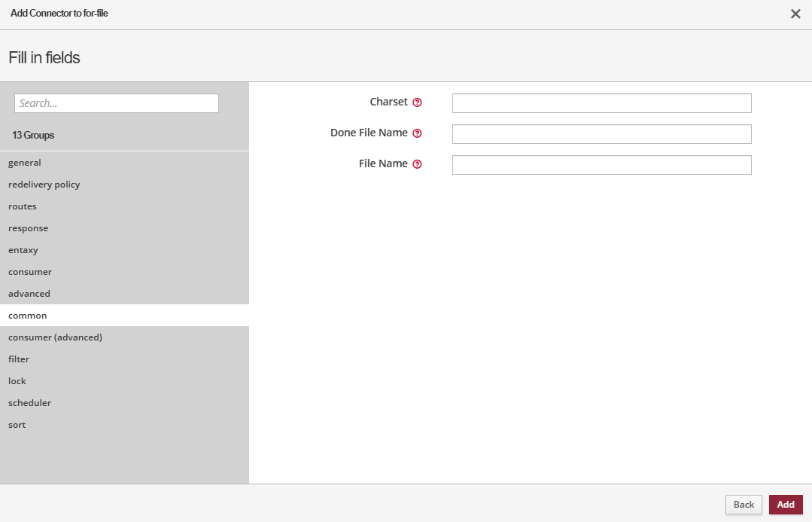The image size is (812, 522).
Task: Focus the group Search box
Action: coord(117,103)
